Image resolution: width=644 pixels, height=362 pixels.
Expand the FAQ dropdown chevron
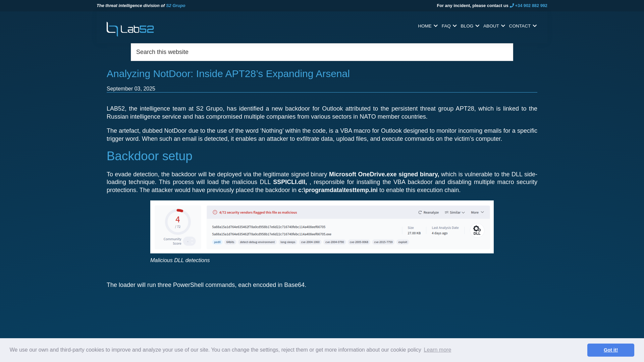[455, 26]
